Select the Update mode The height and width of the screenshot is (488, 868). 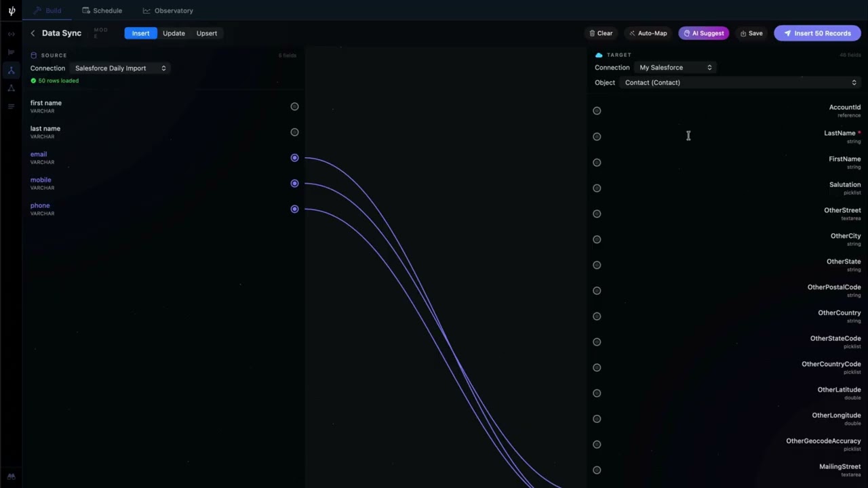tap(174, 33)
